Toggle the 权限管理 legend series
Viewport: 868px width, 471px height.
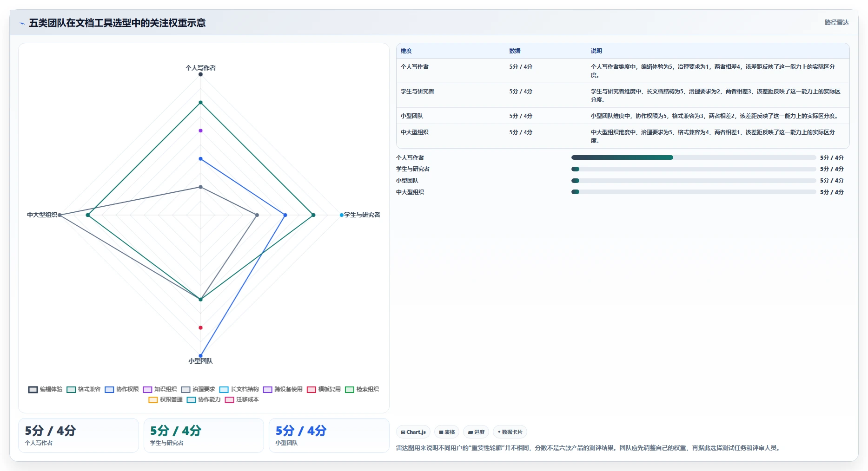coord(166,399)
